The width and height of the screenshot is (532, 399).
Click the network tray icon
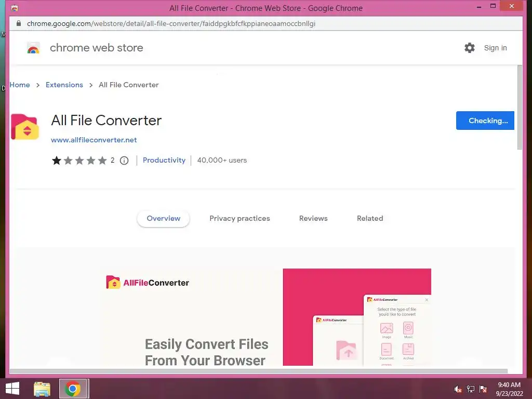471,389
